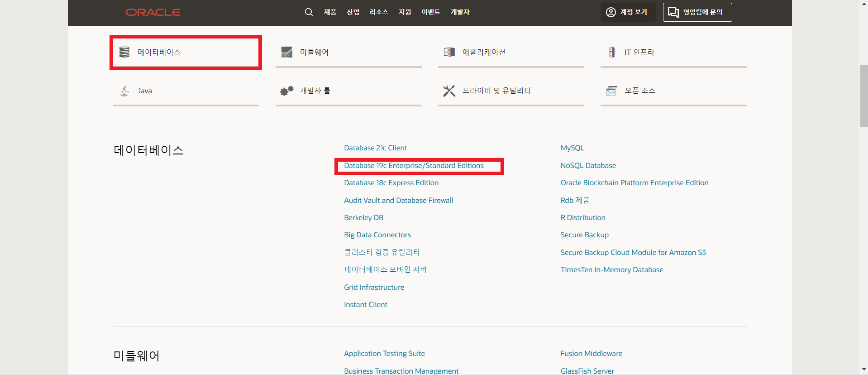
Task: Open the search magnifier icon
Action: tap(309, 12)
